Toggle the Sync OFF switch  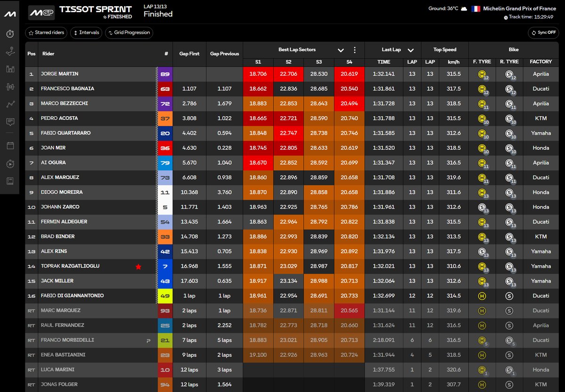(x=543, y=32)
